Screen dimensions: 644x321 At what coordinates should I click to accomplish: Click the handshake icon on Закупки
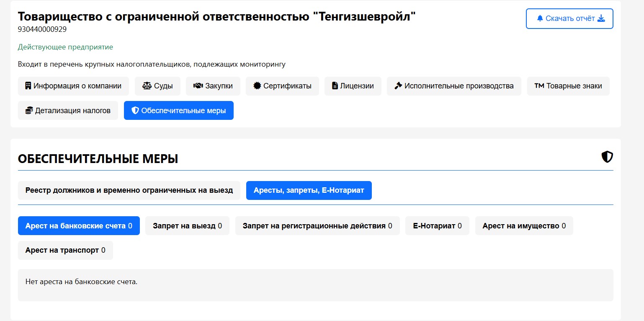[198, 86]
